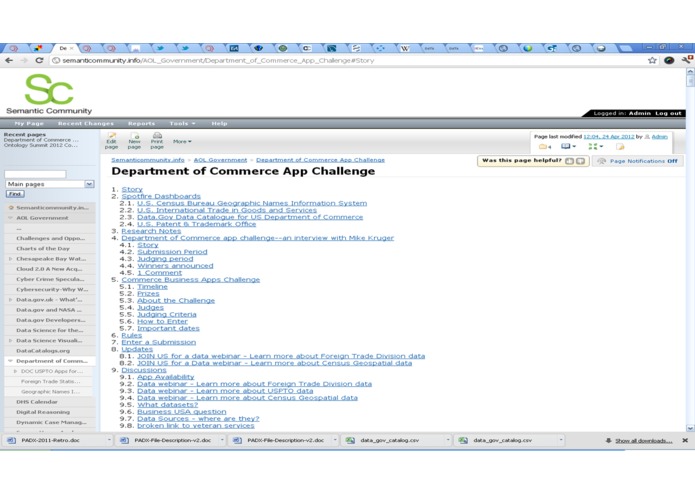The height and width of the screenshot is (494, 695).
Task: Click the thumbs-down not helpful icon
Action: [580, 161]
